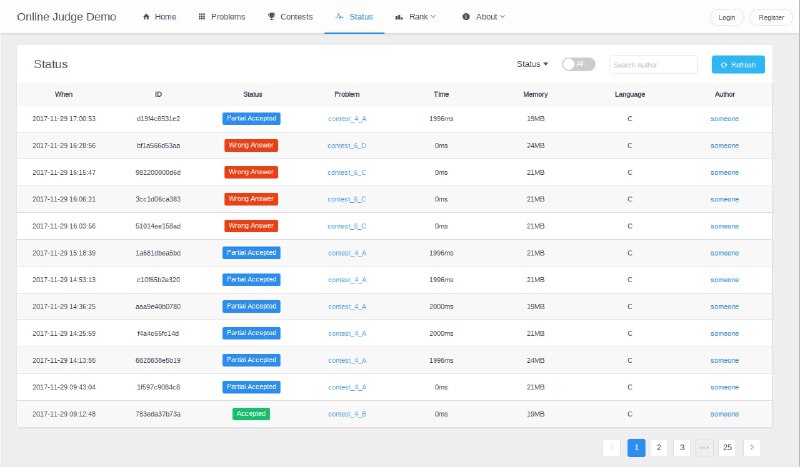Toggle the All/Mine switch
The height and width of the screenshot is (467, 800).
tap(578, 64)
